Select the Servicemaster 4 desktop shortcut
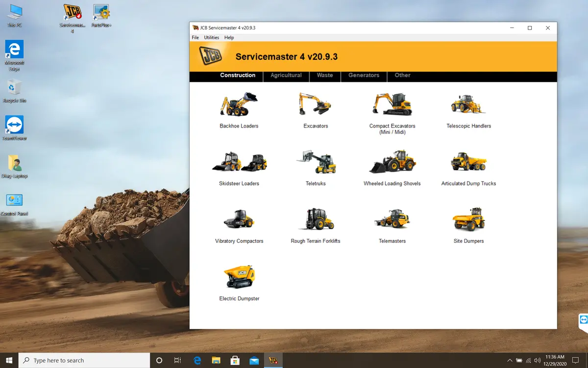Image resolution: width=588 pixels, height=368 pixels. click(x=73, y=19)
